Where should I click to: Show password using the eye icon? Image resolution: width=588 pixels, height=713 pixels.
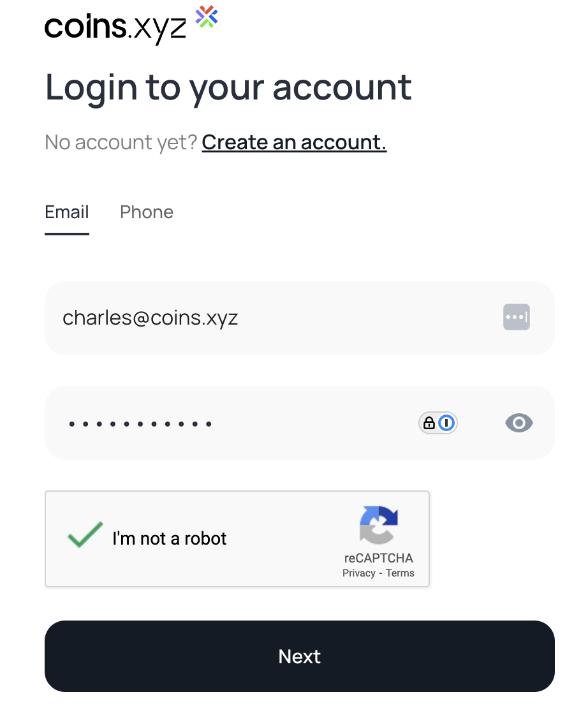(x=519, y=423)
